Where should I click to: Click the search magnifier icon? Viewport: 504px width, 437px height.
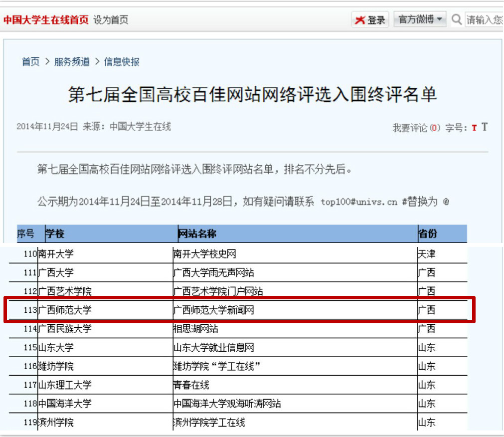pos(456,20)
